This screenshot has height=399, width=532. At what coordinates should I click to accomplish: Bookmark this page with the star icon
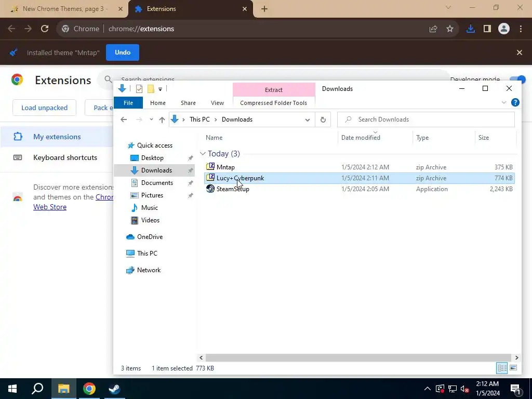[x=450, y=29]
